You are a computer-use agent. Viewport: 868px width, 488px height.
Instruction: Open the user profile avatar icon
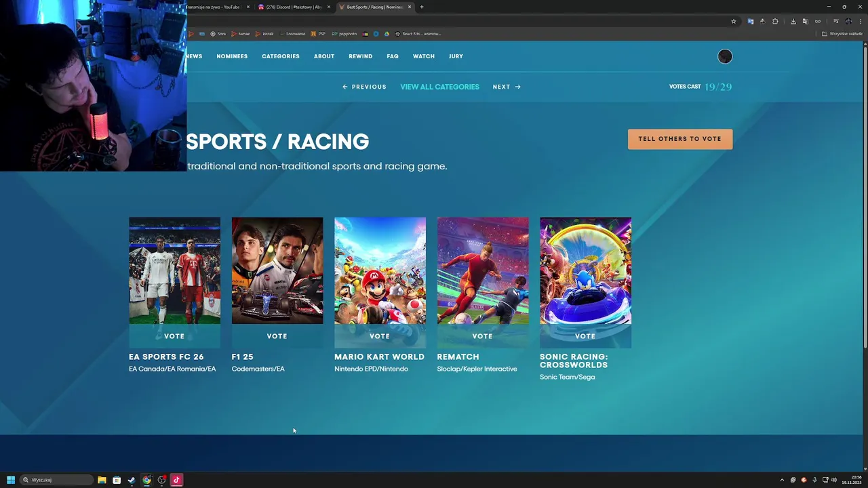pos(725,56)
